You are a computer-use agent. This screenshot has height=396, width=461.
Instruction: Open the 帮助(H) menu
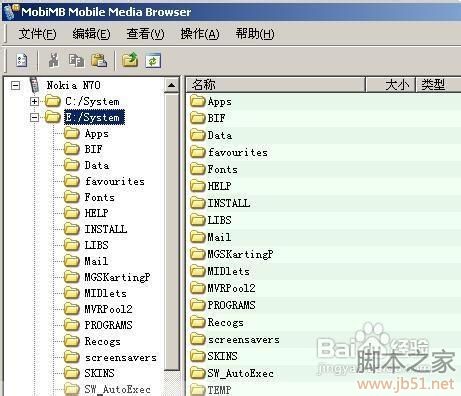tap(255, 34)
